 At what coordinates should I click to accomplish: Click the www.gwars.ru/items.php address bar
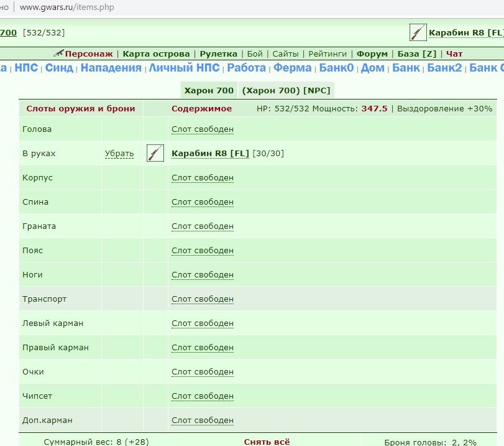click(x=67, y=7)
